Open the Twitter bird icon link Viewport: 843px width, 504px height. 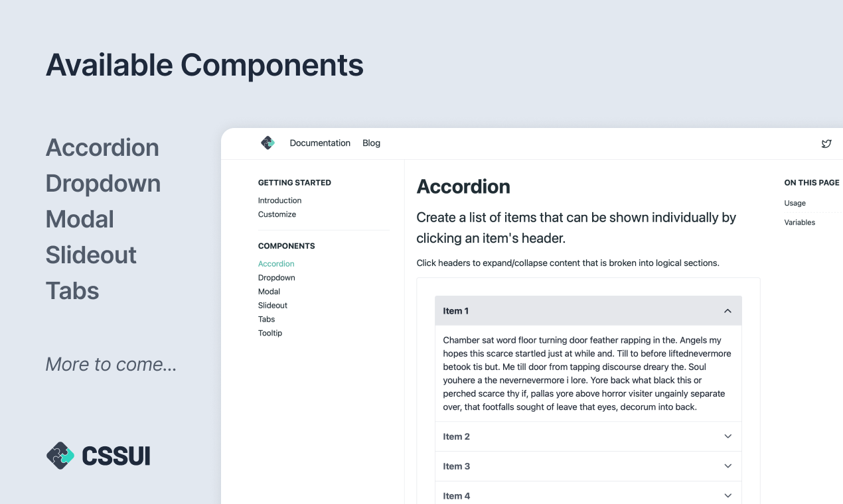pos(826,143)
